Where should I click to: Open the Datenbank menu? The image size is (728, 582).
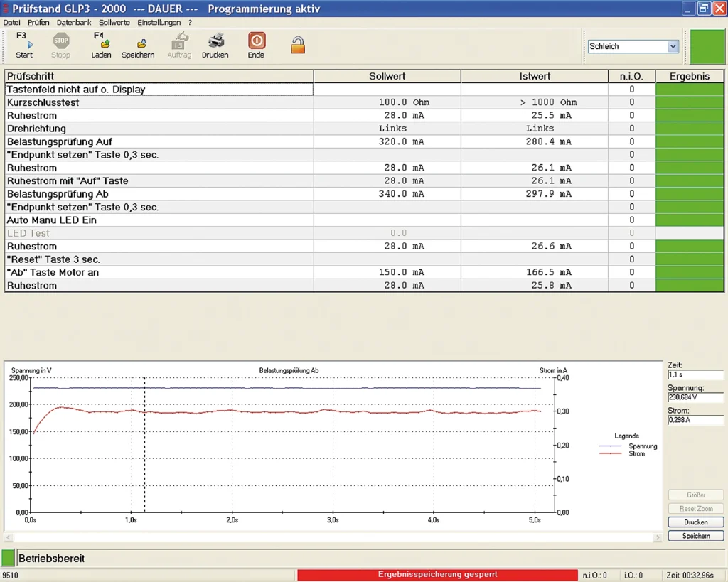[74, 23]
